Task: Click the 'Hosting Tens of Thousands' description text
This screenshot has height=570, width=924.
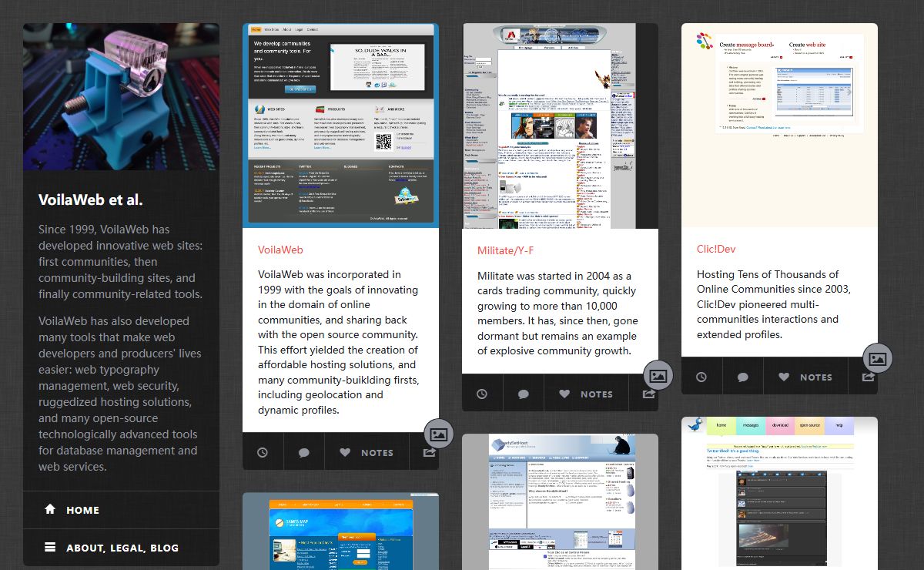Action: [x=774, y=304]
